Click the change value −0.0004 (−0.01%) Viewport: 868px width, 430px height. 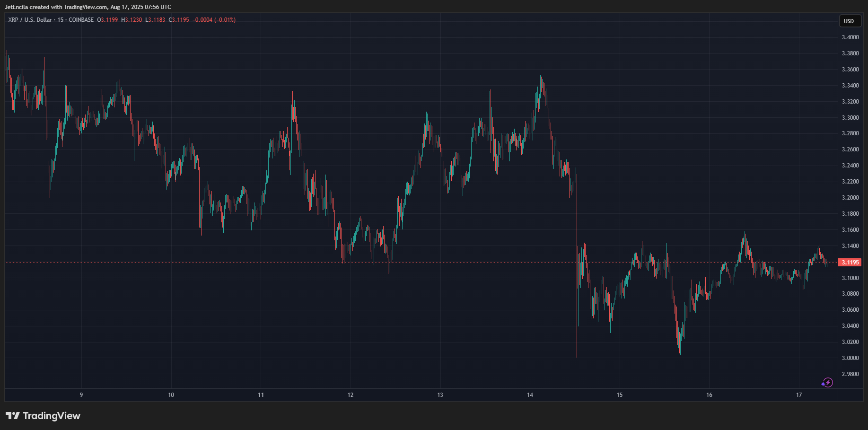click(214, 20)
